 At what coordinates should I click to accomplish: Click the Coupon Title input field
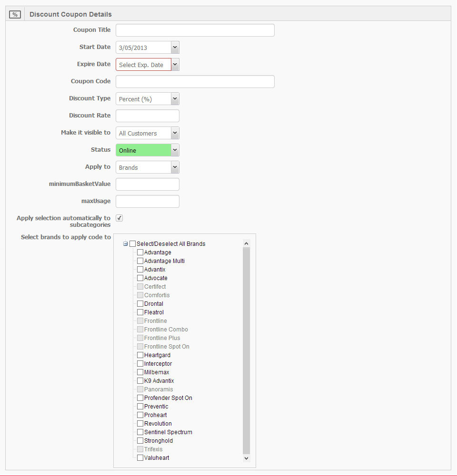pos(195,30)
